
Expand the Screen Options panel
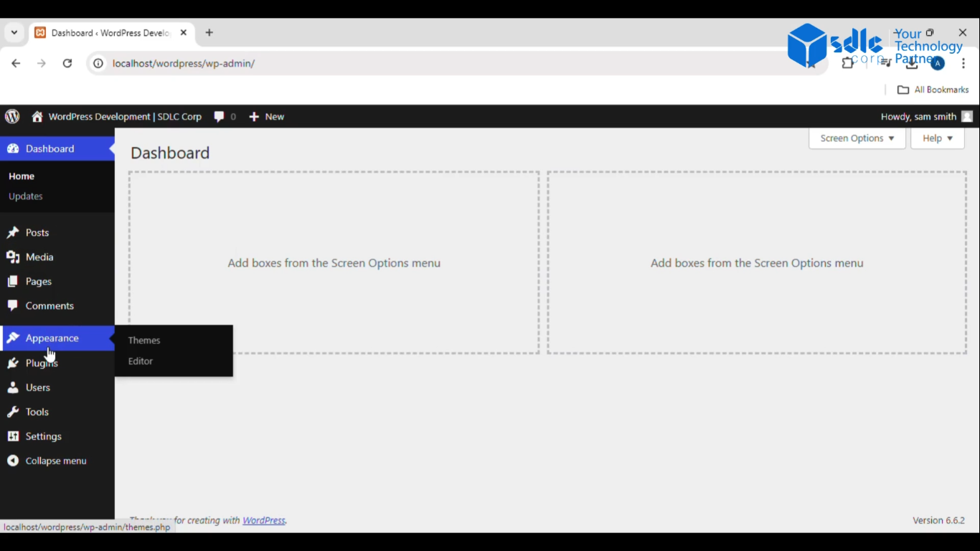(x=857, y=138)
